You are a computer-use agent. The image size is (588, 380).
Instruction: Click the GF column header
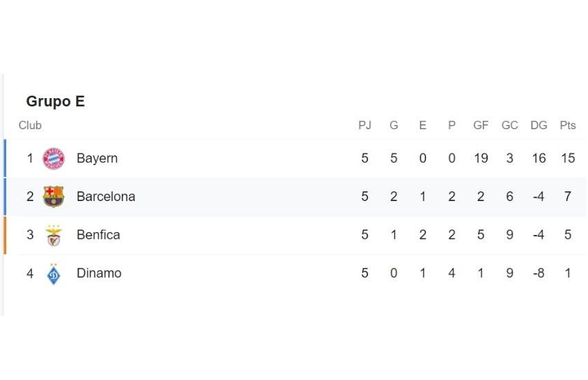481,125
